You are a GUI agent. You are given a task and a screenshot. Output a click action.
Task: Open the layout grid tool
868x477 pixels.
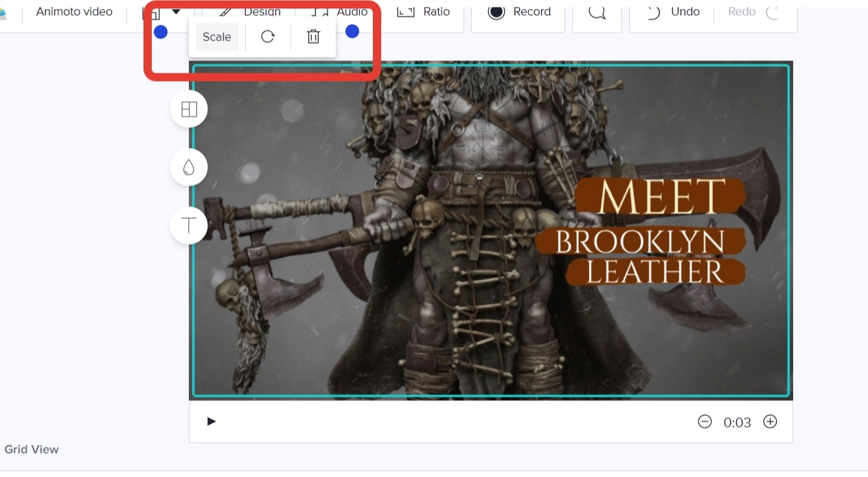tap(189, 109)
